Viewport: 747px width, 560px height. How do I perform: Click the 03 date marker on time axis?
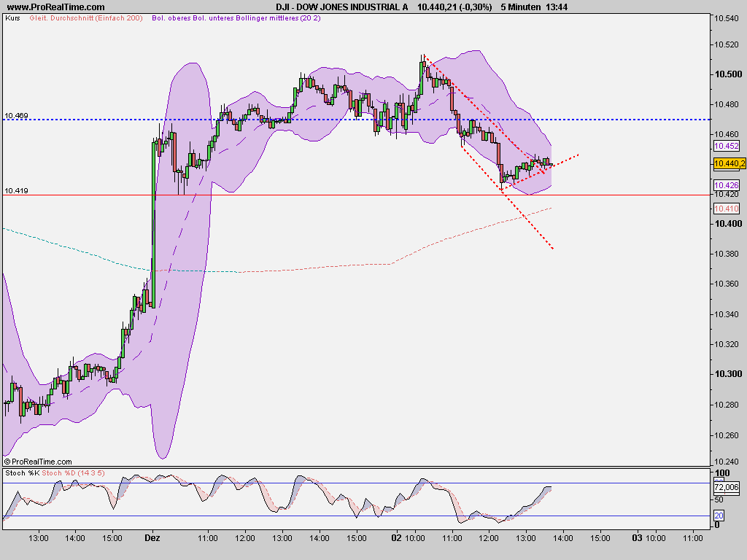[637, 538]
